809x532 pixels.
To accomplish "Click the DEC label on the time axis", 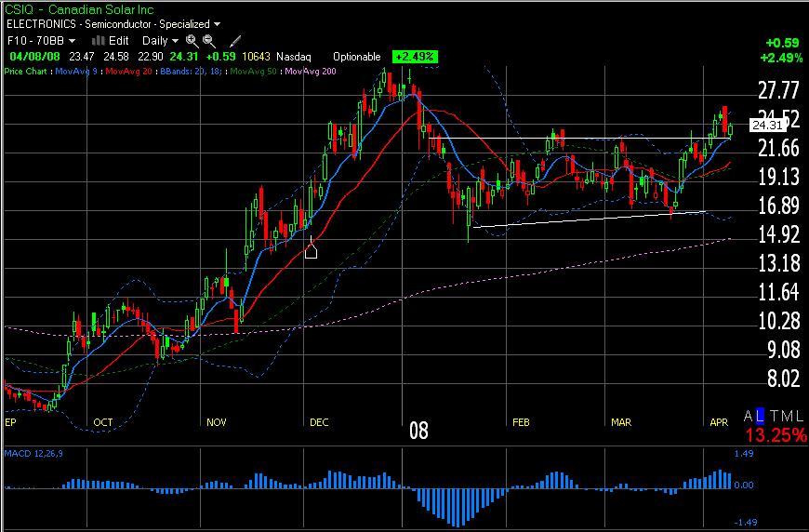I will point(319,422).
